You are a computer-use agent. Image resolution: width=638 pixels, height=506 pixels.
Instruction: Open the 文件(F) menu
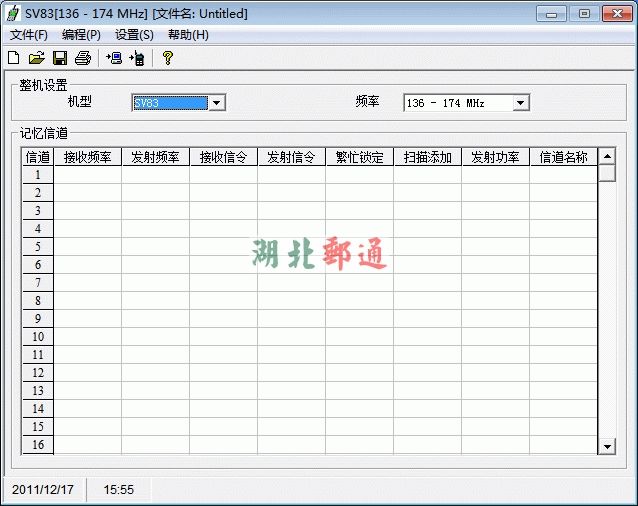tap(28, 35)
